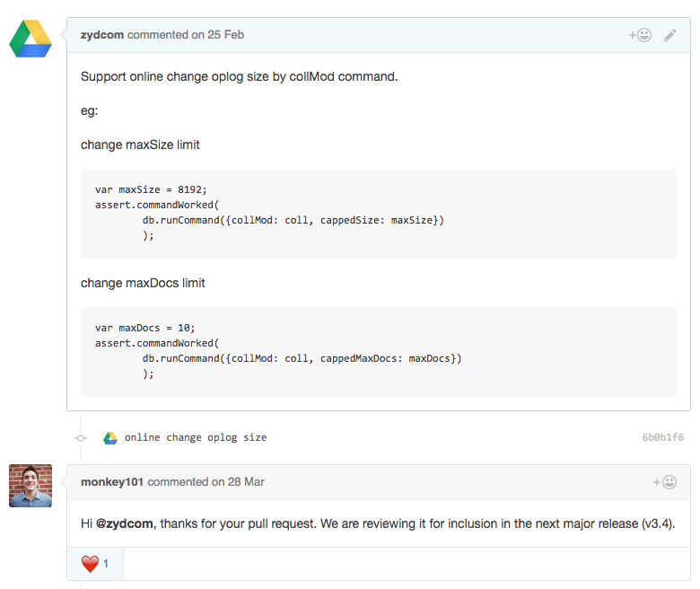Click the heart reaction count number
The height and width of the screenshot is (589, 700).
[x=106, y=564]
